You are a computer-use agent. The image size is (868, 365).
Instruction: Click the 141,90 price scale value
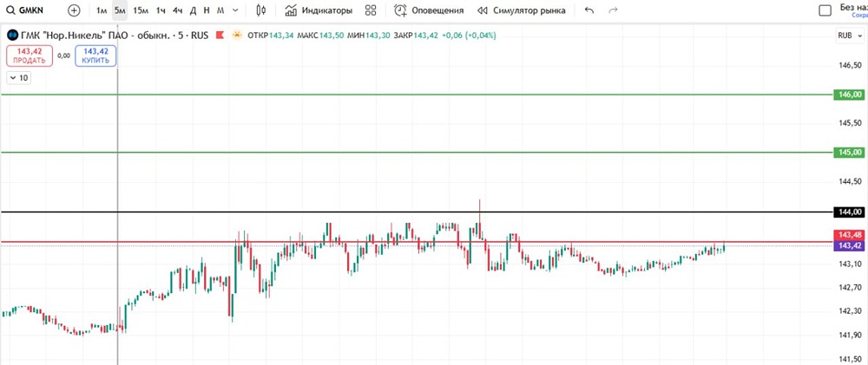coord(851,336)
